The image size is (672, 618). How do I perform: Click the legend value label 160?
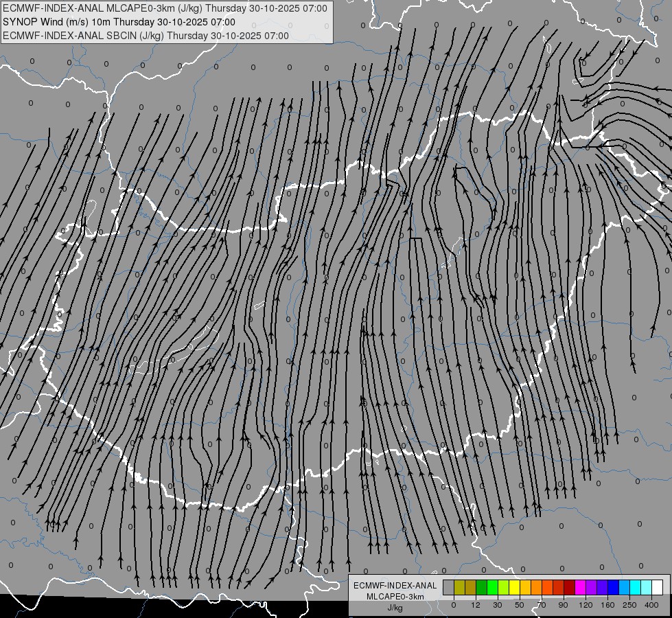(x=607, y=605)
